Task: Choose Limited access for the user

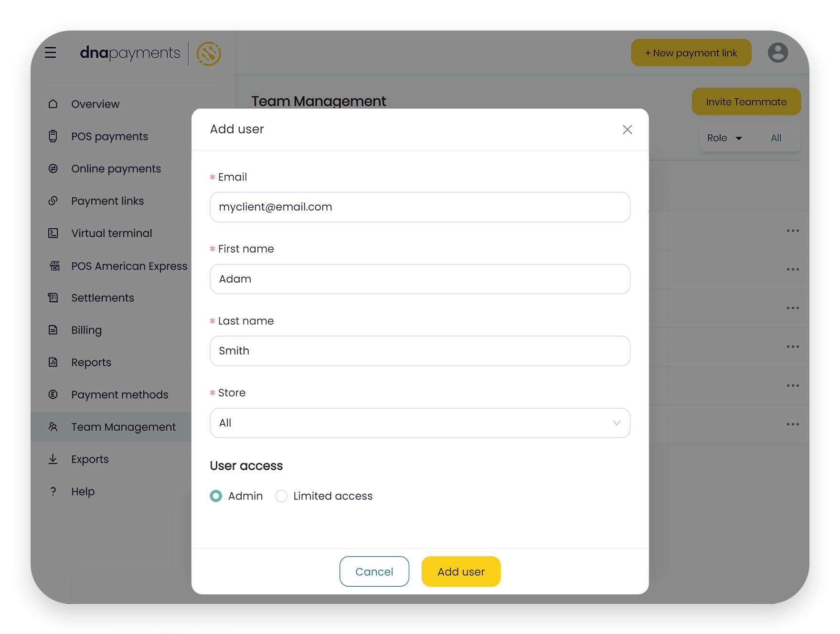Action: (x=281, y=496)
